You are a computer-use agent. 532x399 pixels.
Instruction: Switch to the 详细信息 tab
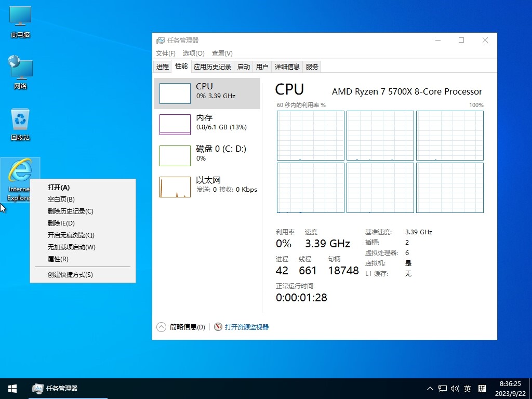pos(287,66)
